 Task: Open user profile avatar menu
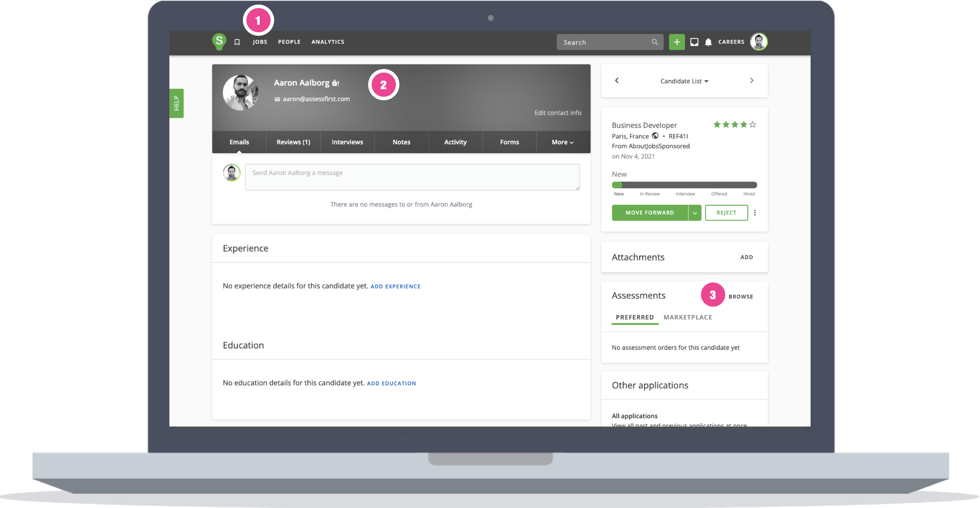point(758,42)
